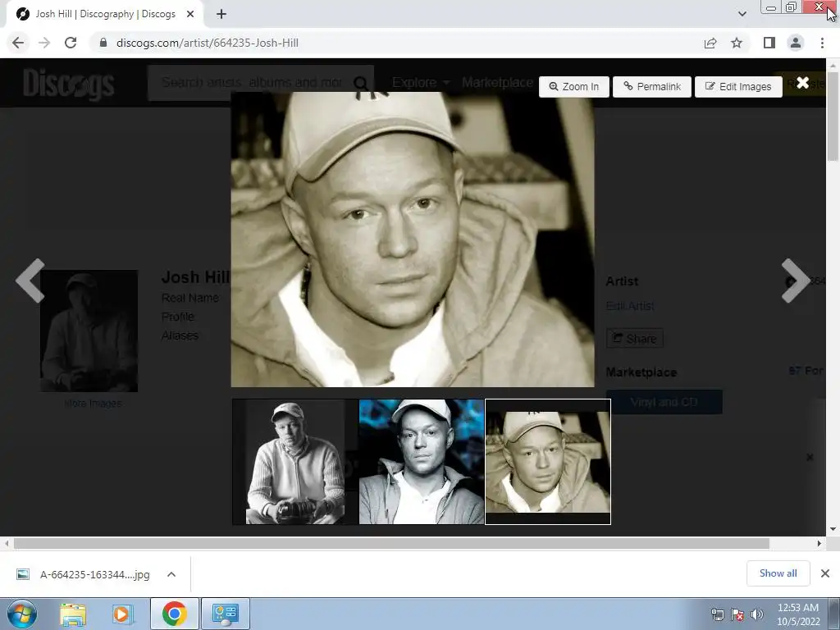The width and height of the screenshot is (840, 630).
Task: Launch Windows Media Player from the taskbar
Action: point(121,614)
